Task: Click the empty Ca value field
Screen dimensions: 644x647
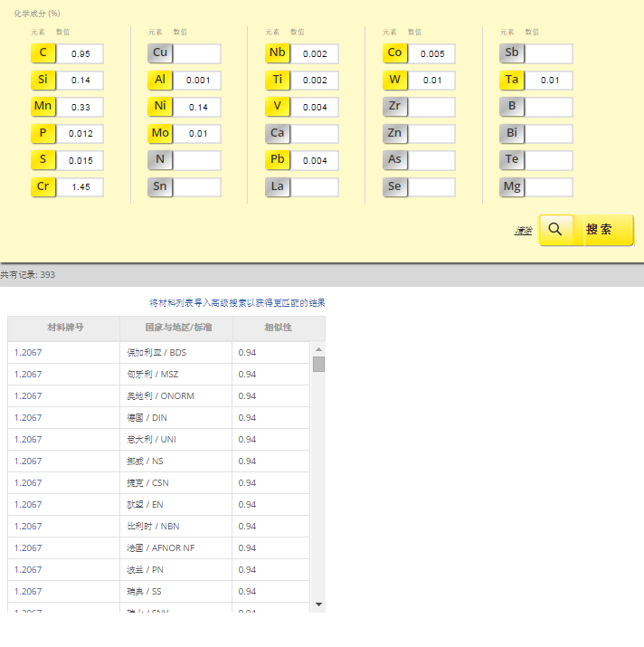Action: 315,134
